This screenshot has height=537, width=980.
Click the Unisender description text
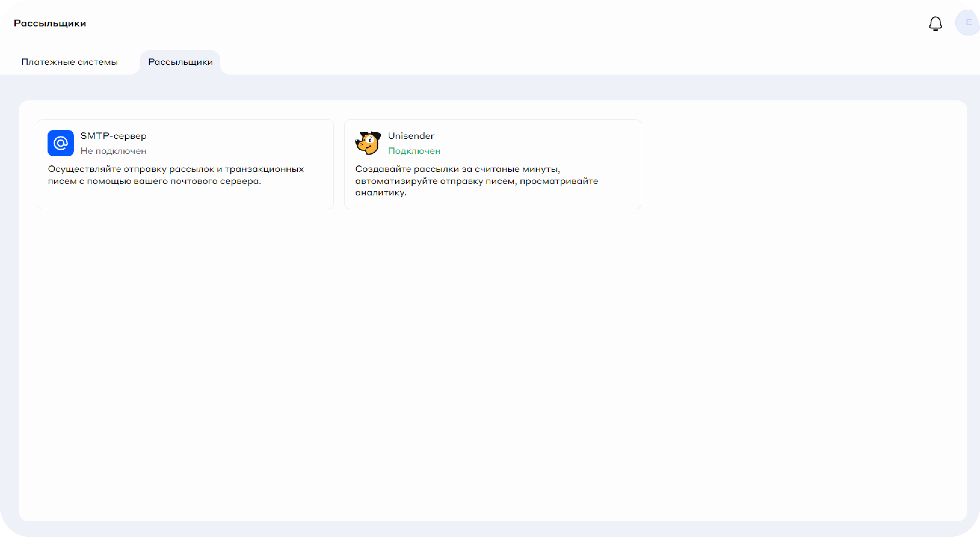coord(476,181)
